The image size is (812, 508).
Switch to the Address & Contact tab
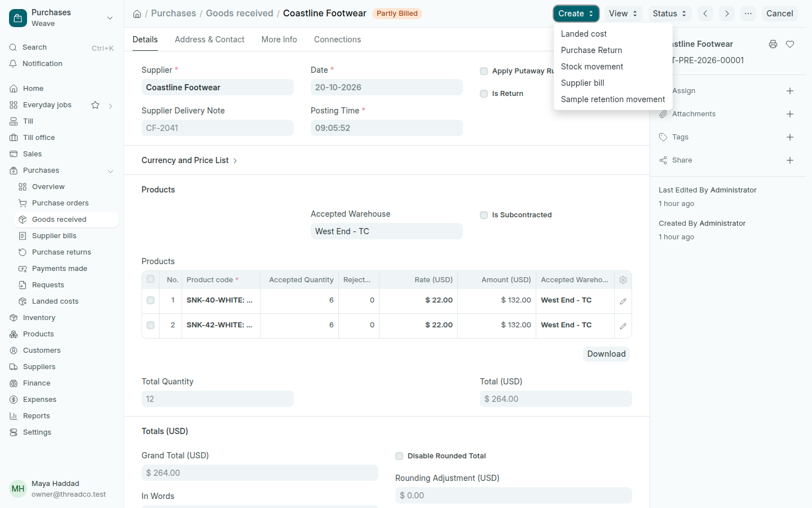point(210,40)
